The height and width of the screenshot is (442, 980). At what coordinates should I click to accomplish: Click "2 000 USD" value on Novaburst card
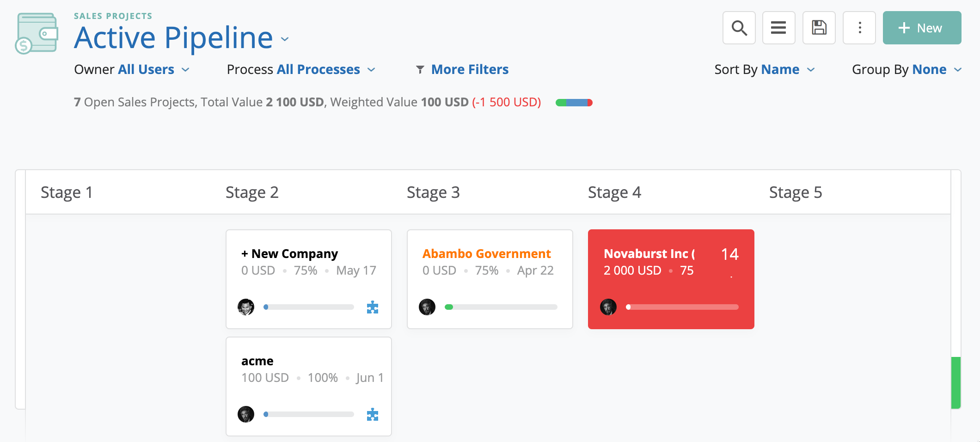click(632, 270)
